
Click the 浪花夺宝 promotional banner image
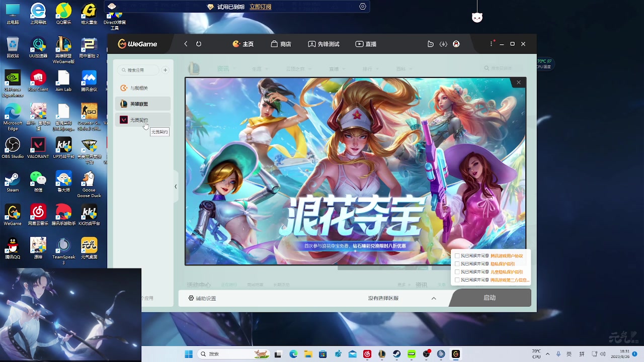355,171
